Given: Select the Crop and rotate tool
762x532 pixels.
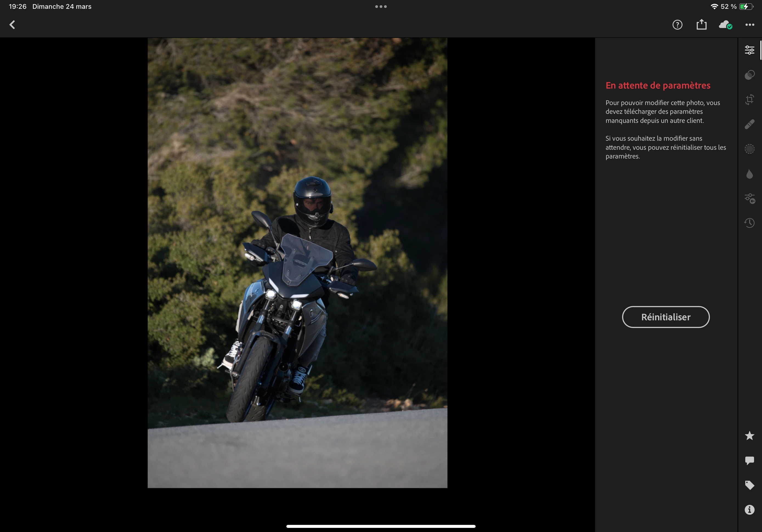Looking at the screenshot, I should [749, 100].
